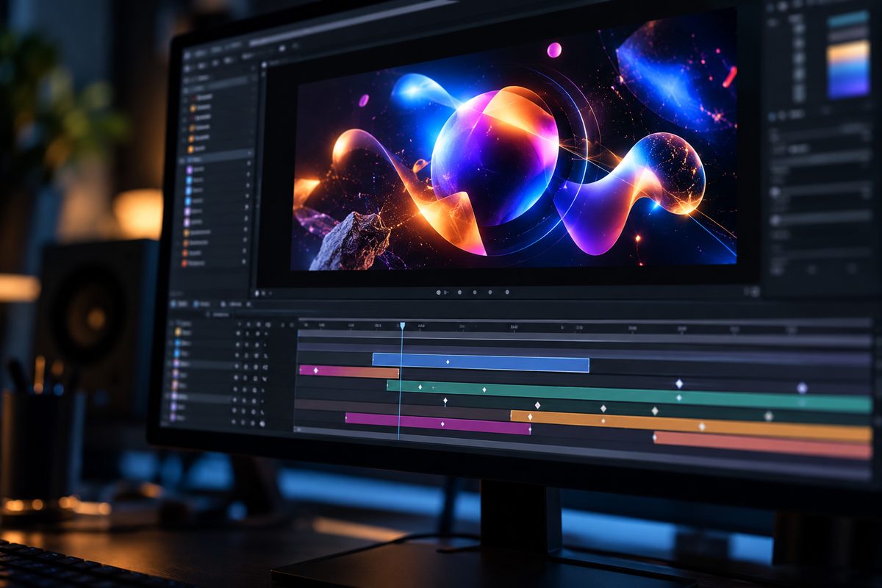Select the blue clip in the timeline

pos(481,363)
